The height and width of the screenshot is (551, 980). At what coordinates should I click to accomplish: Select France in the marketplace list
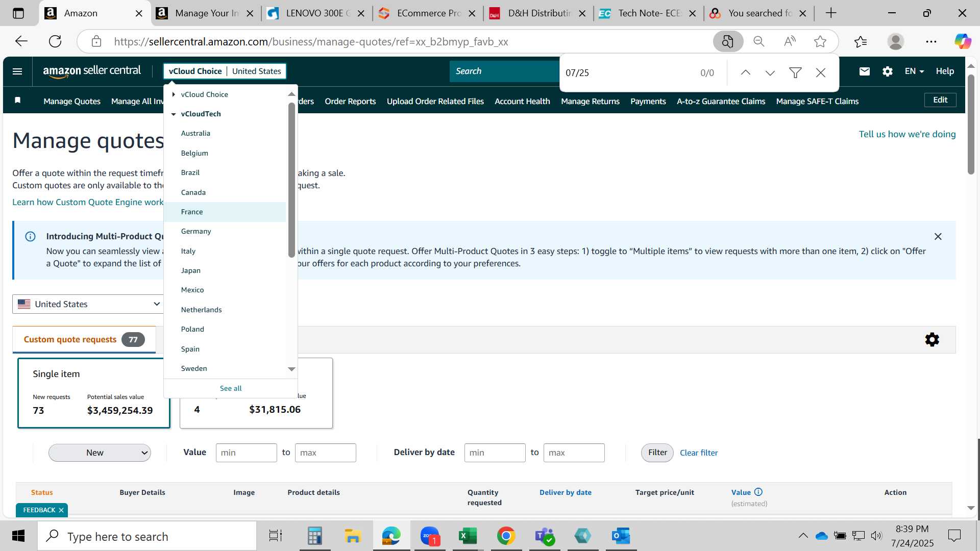click(x=225, y=212)
